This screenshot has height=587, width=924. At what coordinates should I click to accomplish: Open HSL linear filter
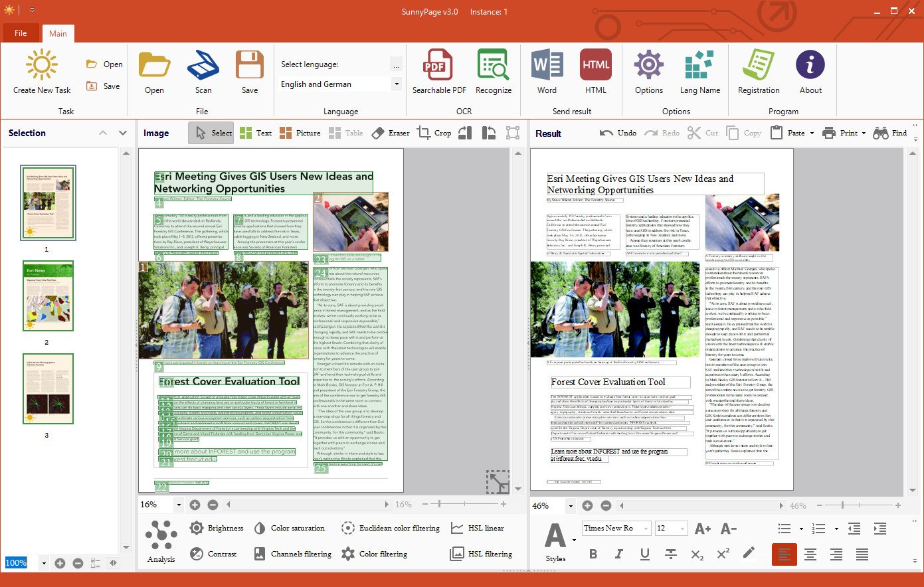[x=477, y=528]
